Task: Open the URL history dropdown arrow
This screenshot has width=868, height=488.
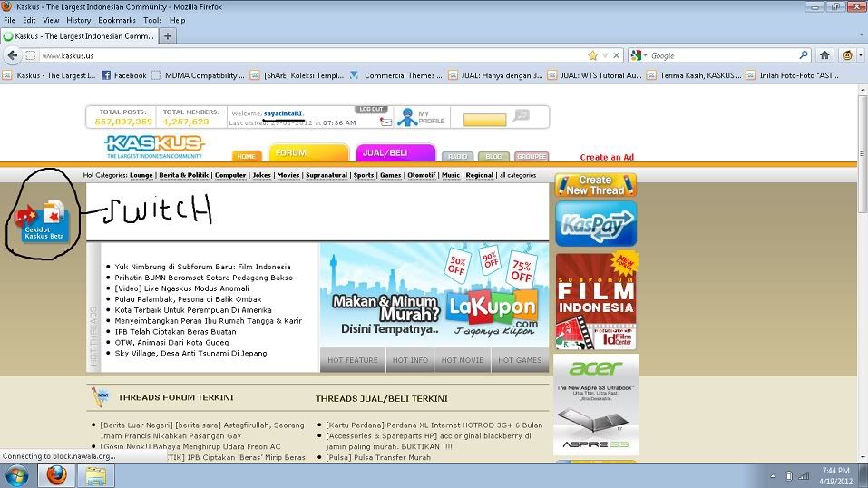Action: pyautogui.click(x=605, y=55)
